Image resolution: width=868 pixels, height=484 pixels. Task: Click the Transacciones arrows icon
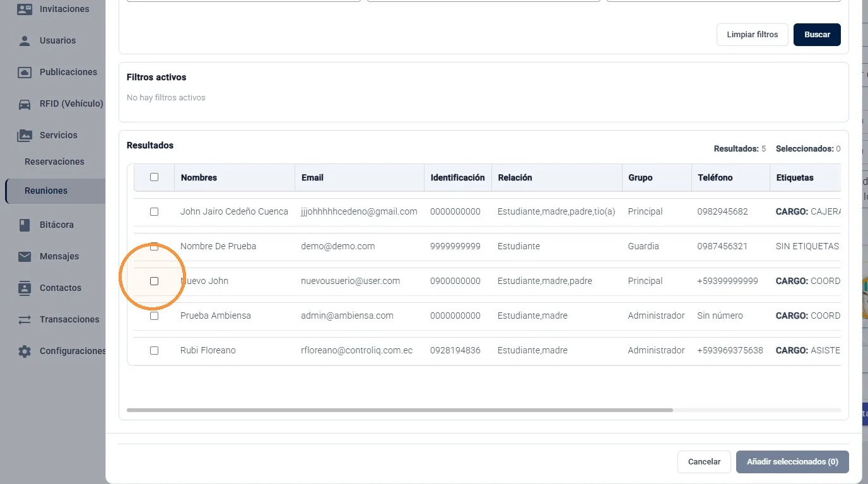point(25,320)
